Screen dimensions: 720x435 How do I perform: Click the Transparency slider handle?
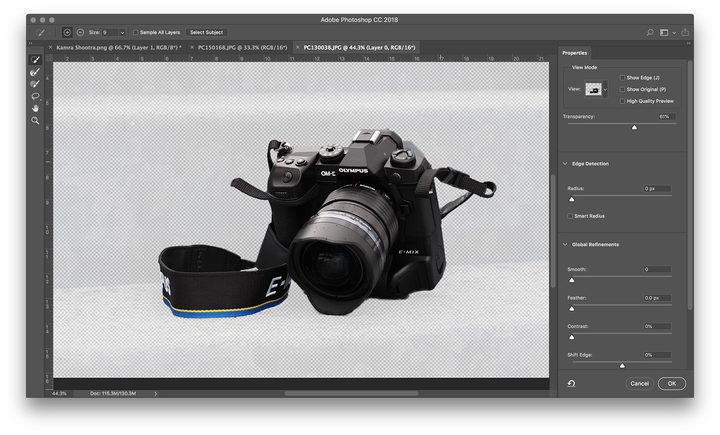coord(634,128)
